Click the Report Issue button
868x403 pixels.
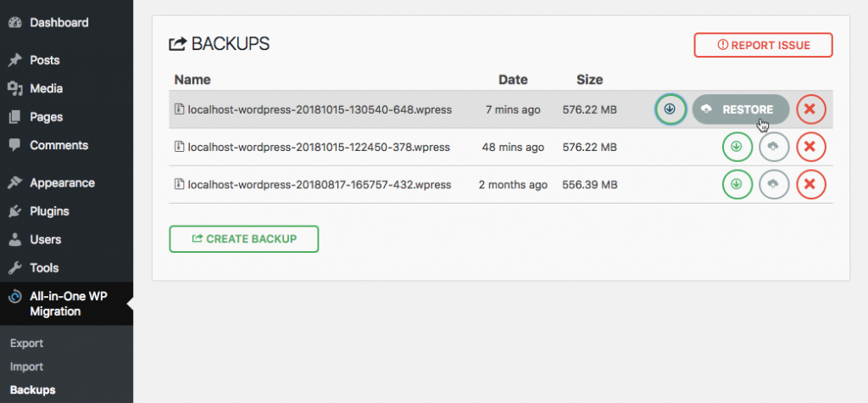(764, 45)
